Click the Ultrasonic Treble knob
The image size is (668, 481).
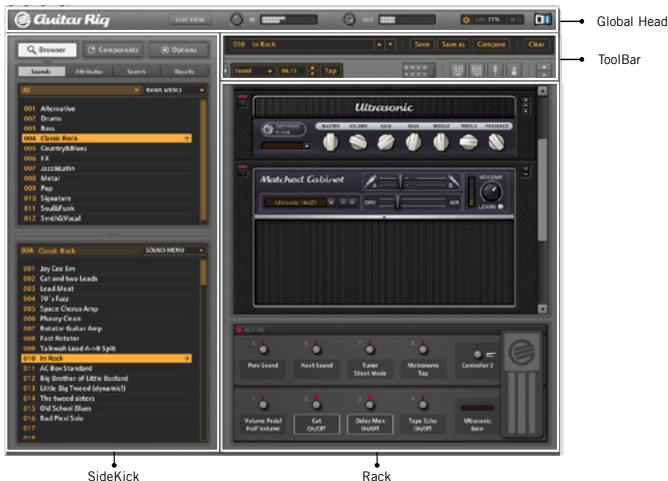(x=468, y=142)
